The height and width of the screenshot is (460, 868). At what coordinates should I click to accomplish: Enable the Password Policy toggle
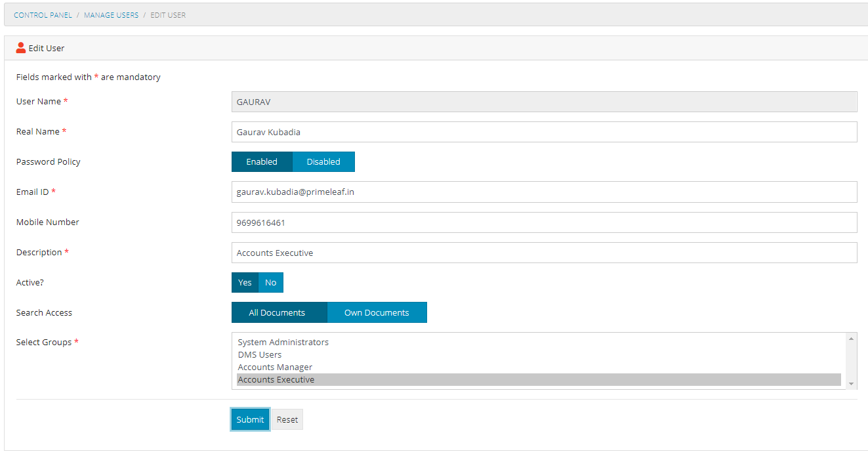262,161
